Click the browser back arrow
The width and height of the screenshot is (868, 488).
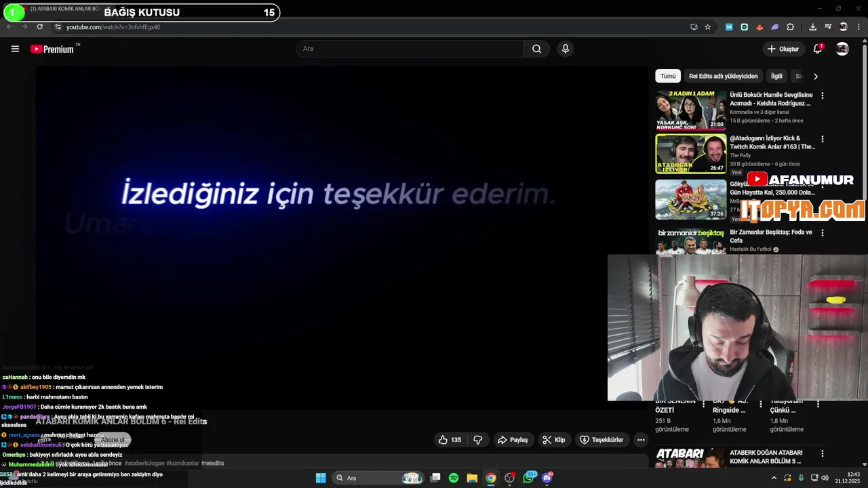pos(9,27)
